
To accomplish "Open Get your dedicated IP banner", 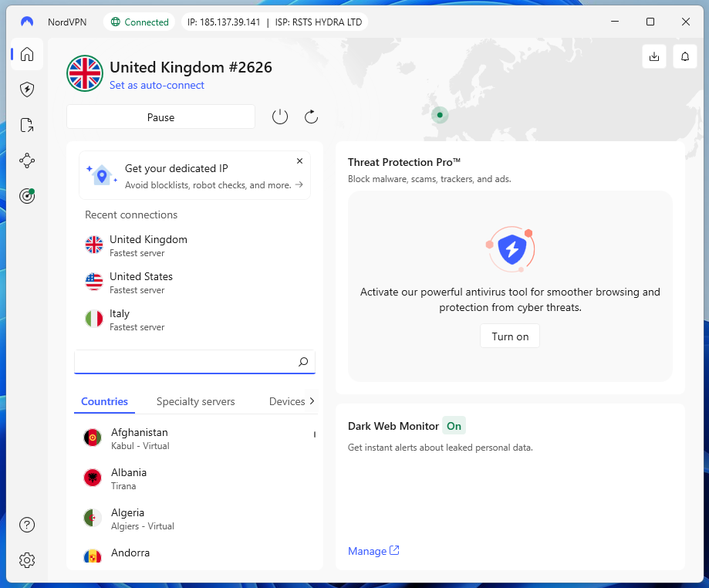I will (194, 175).
